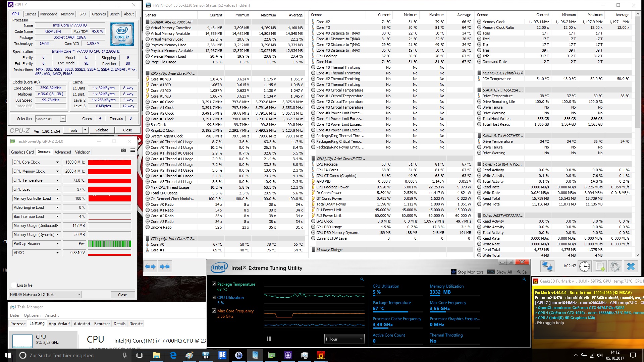Click GPU Load red graph bar

click(110, 189)
